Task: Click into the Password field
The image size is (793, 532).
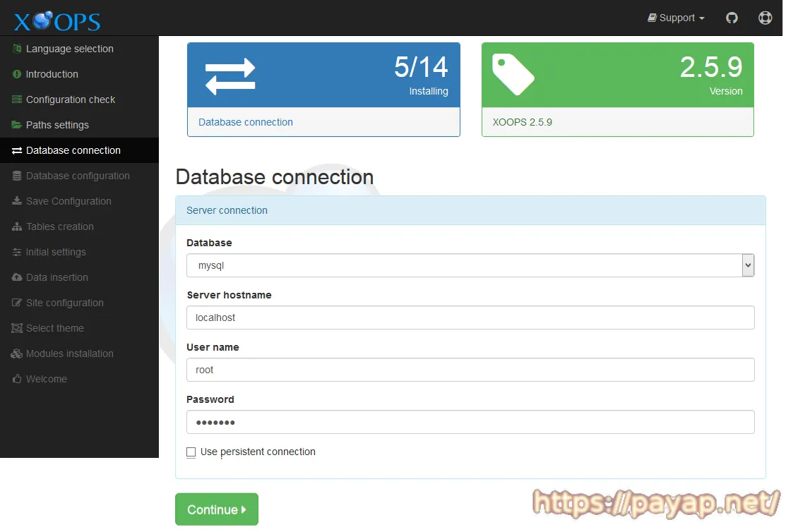Action: point(470,422)
